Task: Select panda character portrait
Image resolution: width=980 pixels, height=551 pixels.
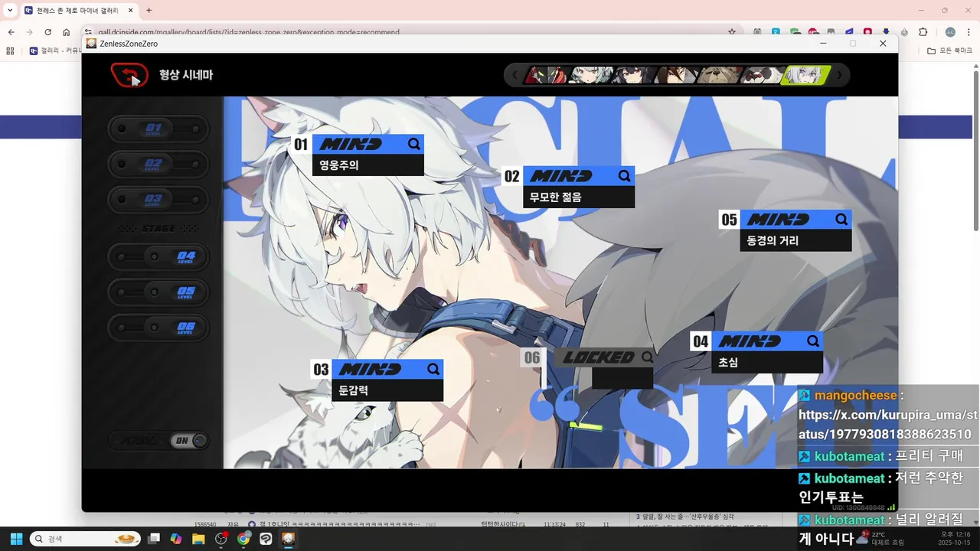Action: coord(762,75)
